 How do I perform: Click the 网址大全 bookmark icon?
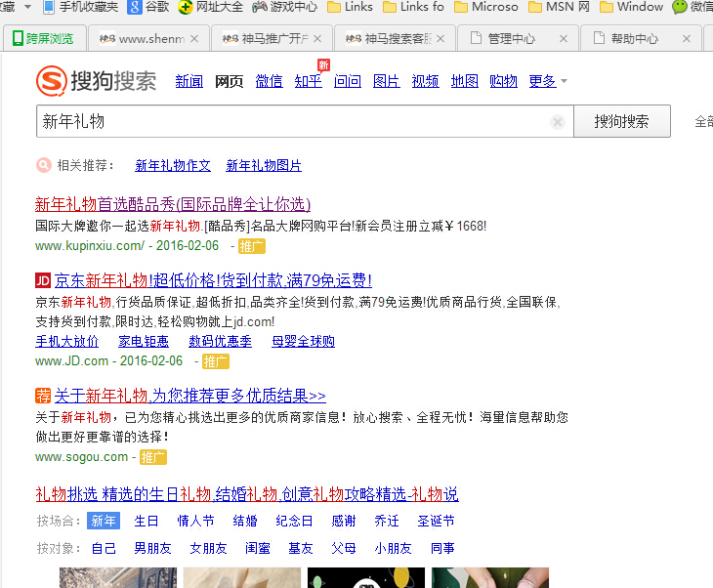pos(186,7)
